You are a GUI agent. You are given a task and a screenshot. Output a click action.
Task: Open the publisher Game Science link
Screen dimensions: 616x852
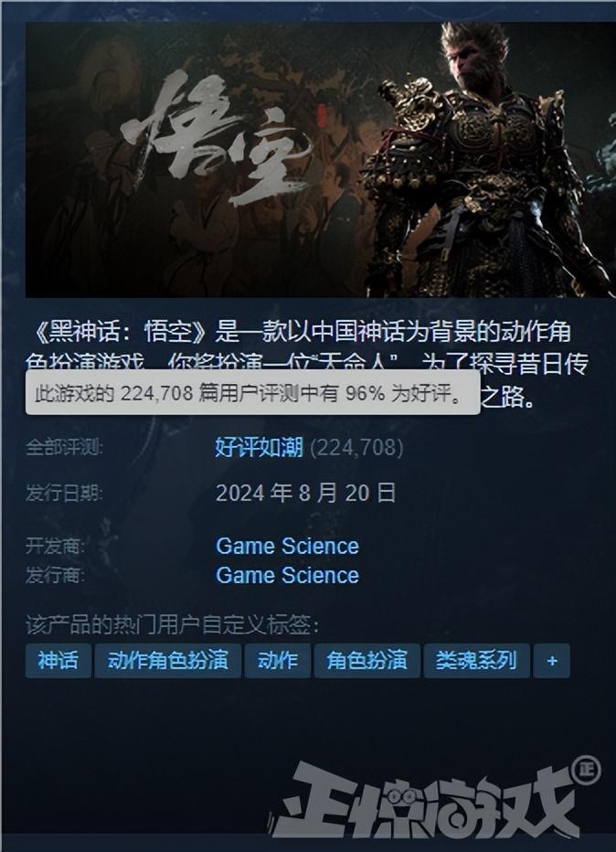click(287, 575)
